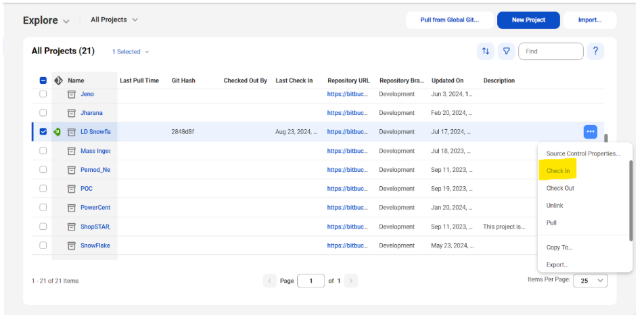Click Pull from Global Git button
Screen dimensions: 644x326
[449, 20]
